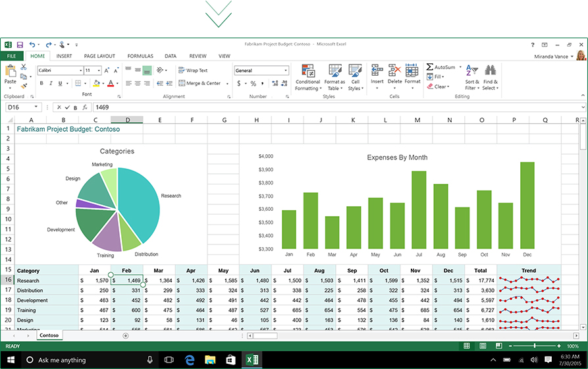Viewport: 588px width, 369px height.
Task: Expand the font size 11 dropdown
Action: 99,71
